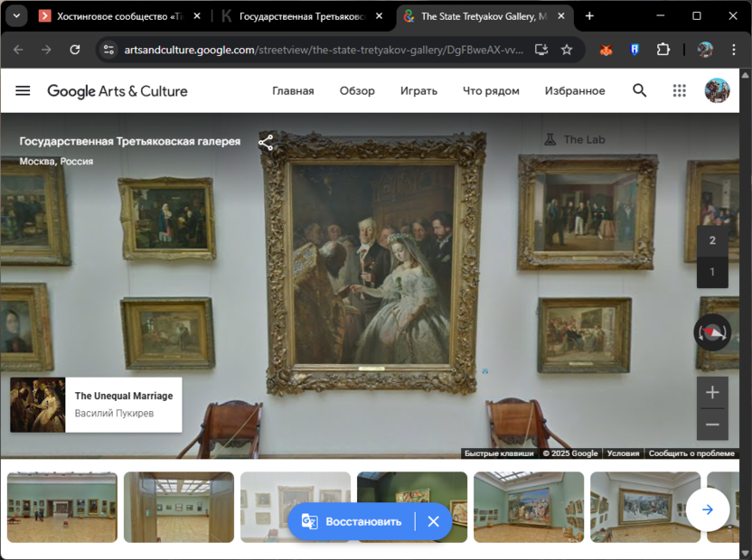The image size is (752, 560).
Task: Open the Играть navigation item
Action: coord(418,90)
